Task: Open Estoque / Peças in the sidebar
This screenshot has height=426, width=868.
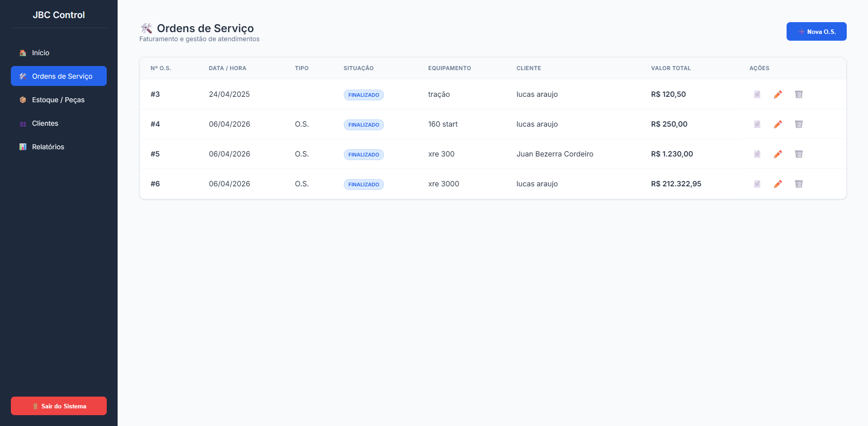Action: 58,100
